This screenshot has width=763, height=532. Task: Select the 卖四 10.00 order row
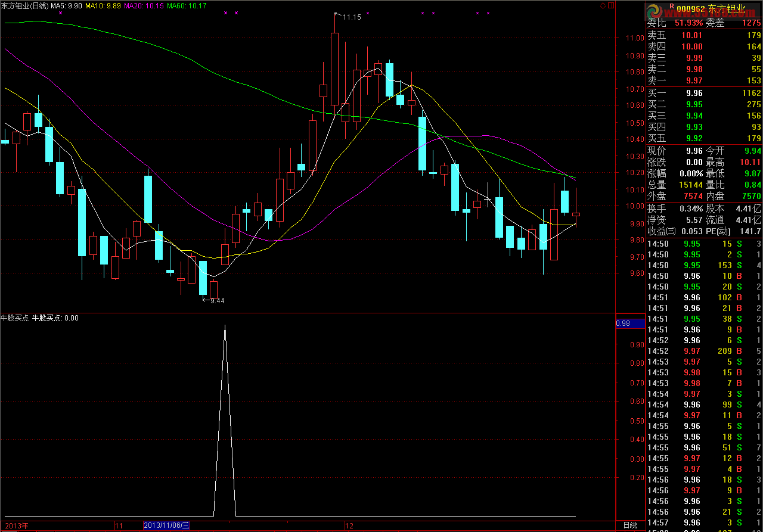coord(705,46)
